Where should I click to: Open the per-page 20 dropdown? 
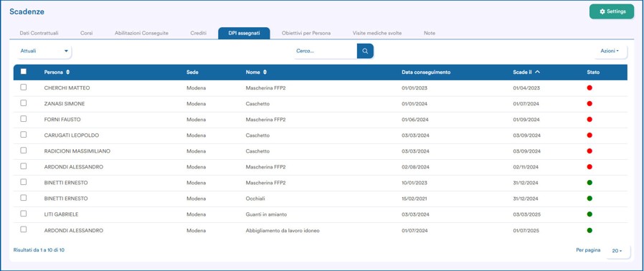[x=617, y=250]
